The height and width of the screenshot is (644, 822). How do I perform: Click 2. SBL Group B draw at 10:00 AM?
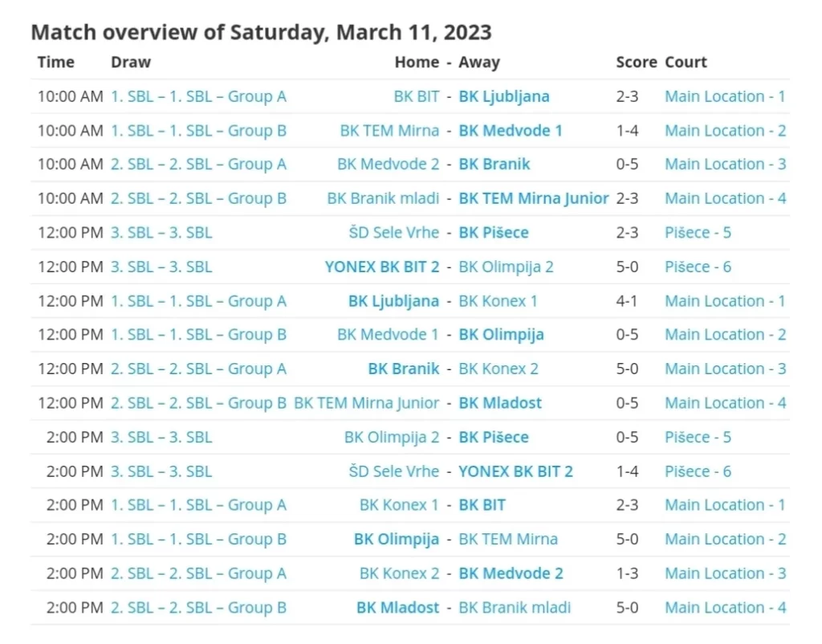coord(198,198)
